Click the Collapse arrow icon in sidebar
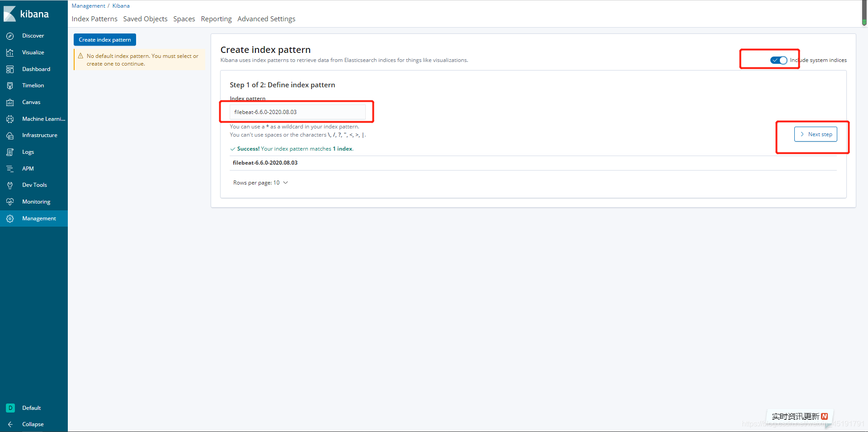The width and height of the screenshot is (868, 432). point(10,424)
